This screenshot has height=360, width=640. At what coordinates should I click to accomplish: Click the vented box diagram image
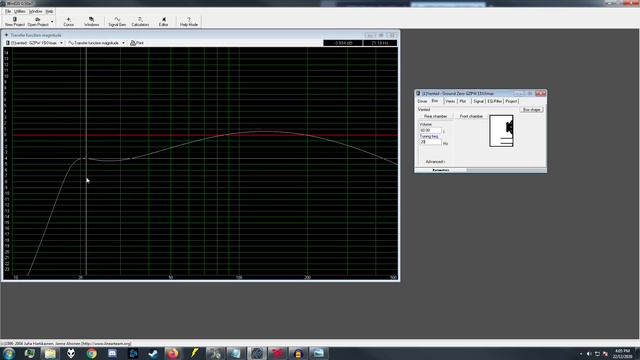tap(501, 131)
